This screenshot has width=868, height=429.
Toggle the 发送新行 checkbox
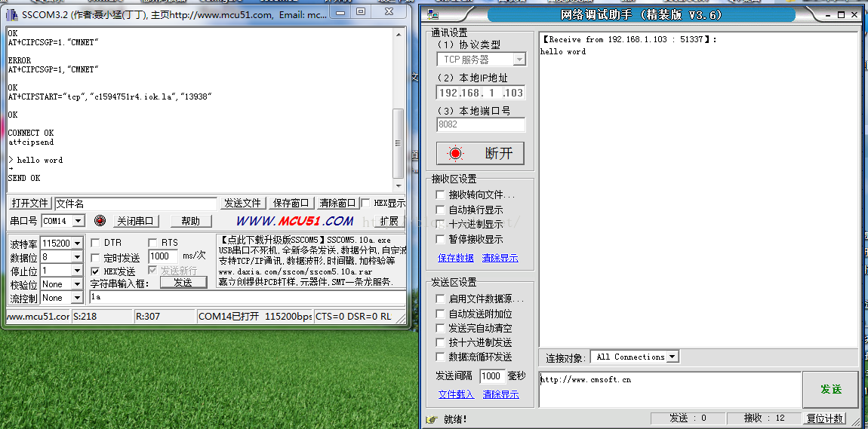click(x=152, y=271)
